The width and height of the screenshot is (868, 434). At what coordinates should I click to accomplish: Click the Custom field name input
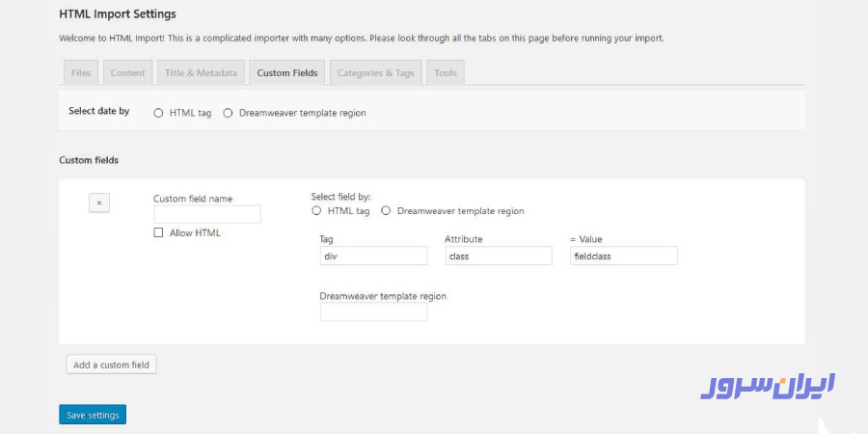click(x=207, y=214)
